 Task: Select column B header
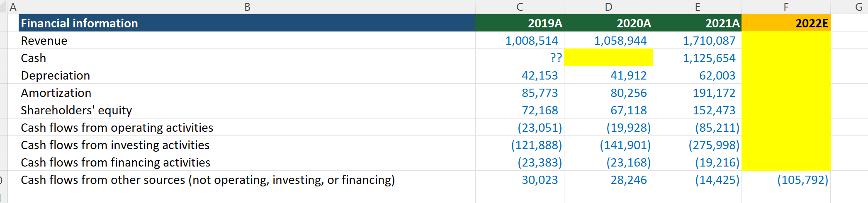point(247,7)
